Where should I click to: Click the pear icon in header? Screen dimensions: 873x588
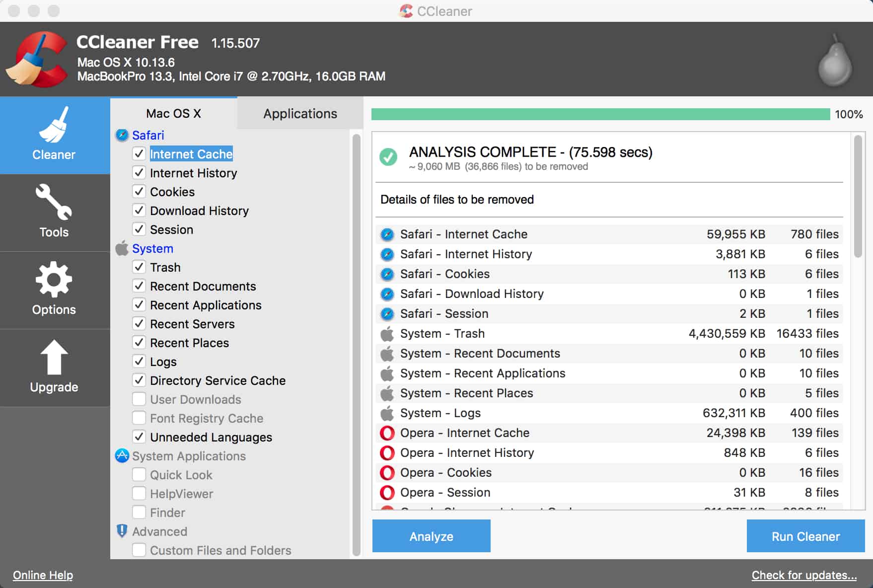pos(836,60)
